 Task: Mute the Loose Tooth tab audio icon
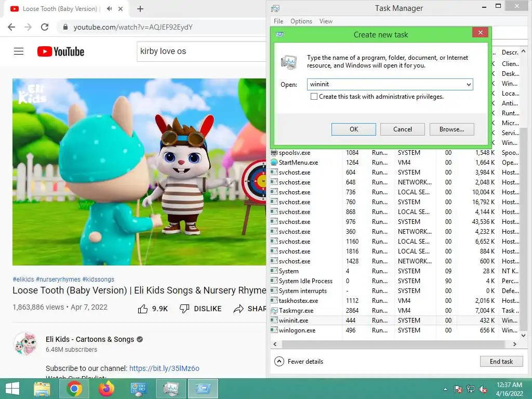[109, 9]
